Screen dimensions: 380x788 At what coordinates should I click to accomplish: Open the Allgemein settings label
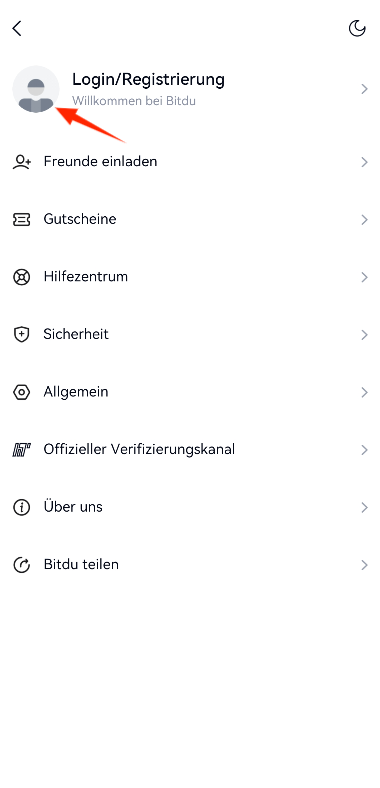76,392
